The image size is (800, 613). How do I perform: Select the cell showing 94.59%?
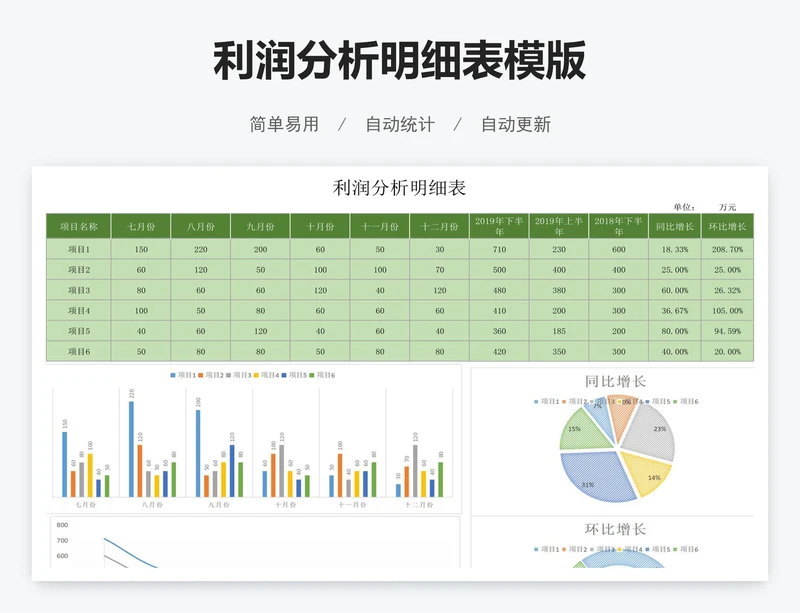coord(727,331)
